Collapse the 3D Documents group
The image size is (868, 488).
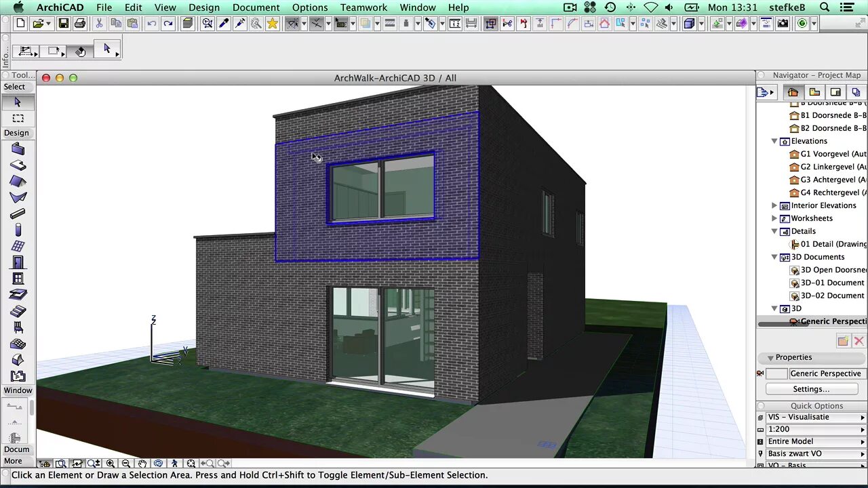774,257
